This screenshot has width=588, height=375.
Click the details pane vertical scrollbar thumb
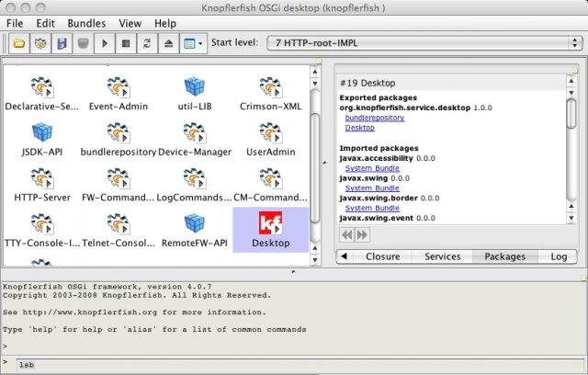571,114
